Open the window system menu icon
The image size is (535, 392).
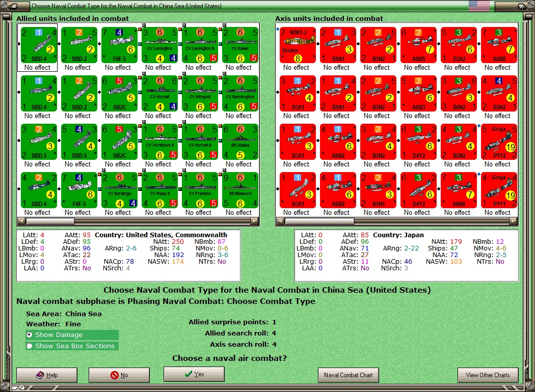[x=13, y=6]
